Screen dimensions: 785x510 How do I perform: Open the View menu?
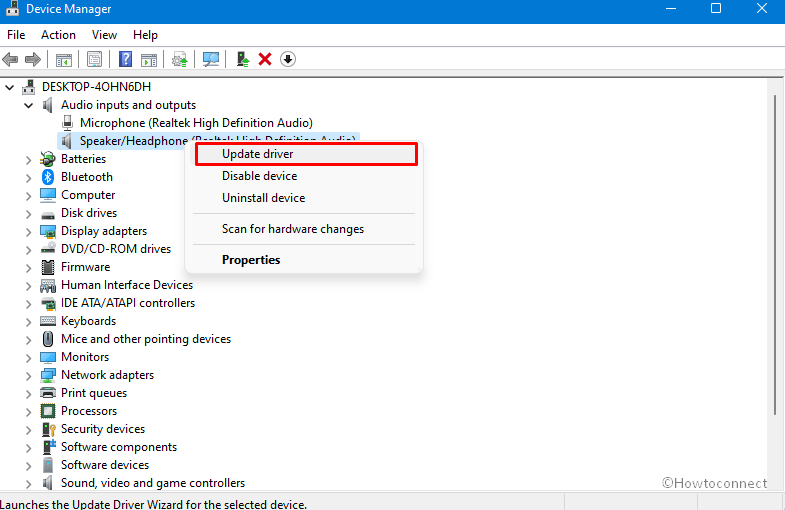[x=104, y=35]
